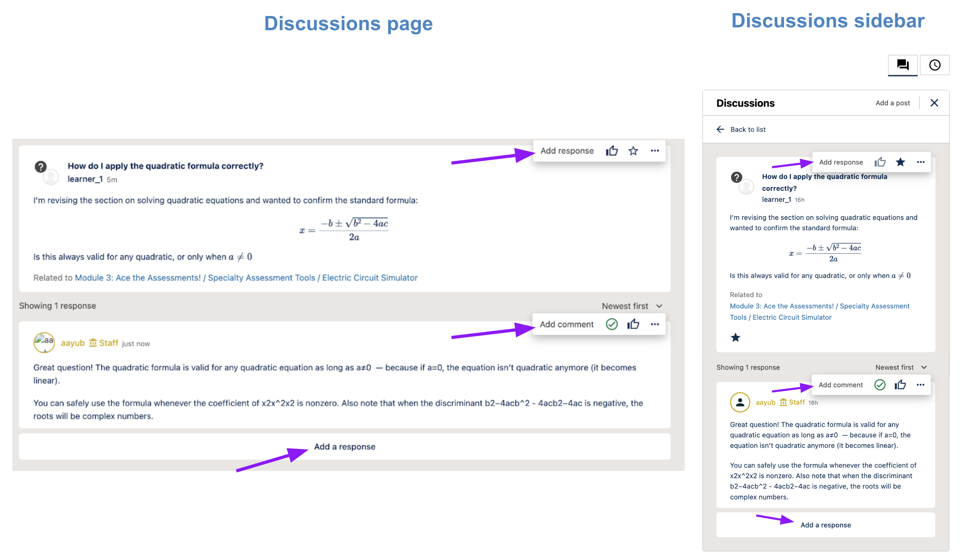Like aayub's response in the sidebar
The height and width of the screenshot is (560, 961).
(x=900, y=385)
